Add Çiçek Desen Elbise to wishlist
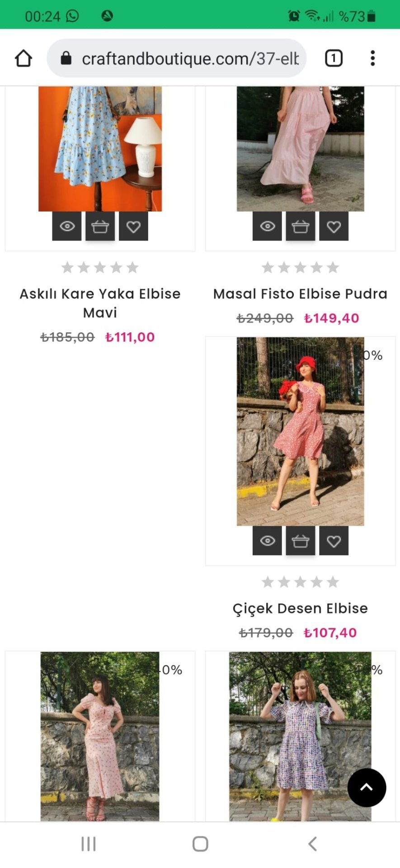 (334, 541)
